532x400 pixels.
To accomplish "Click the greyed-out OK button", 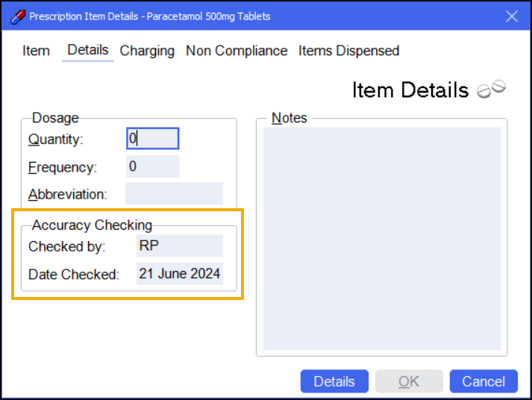I will pyautogui.click(x=408, y=381).
